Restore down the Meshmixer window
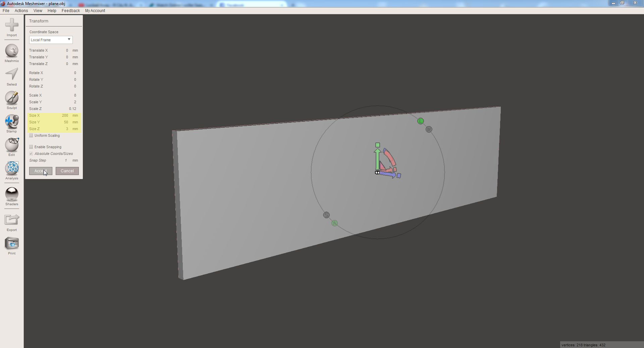 click(x=622, y=3)
